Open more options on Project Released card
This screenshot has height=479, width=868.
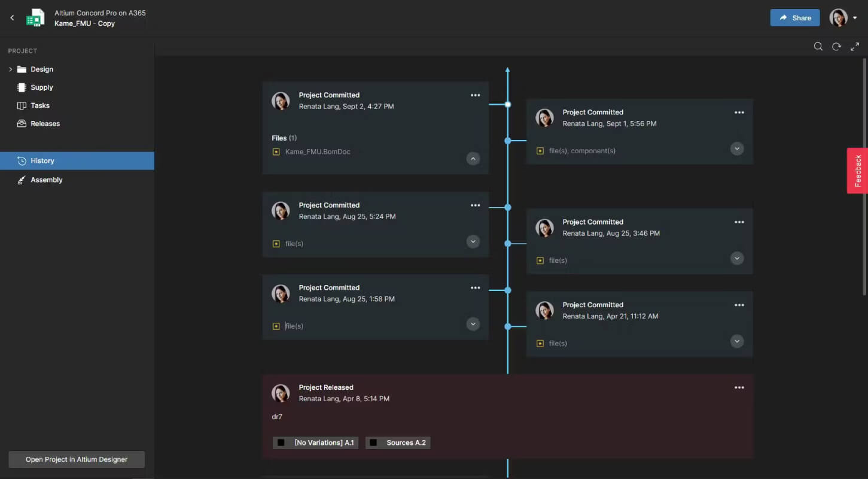[739, 387]
